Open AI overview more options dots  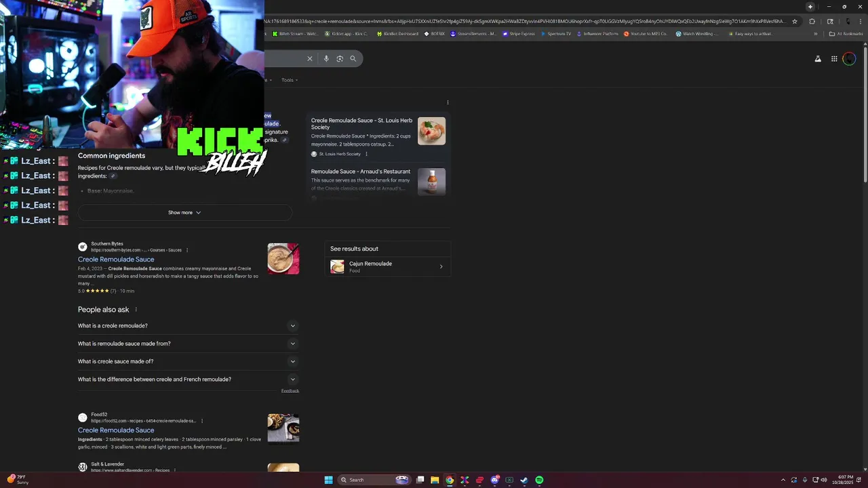[448, 102]
